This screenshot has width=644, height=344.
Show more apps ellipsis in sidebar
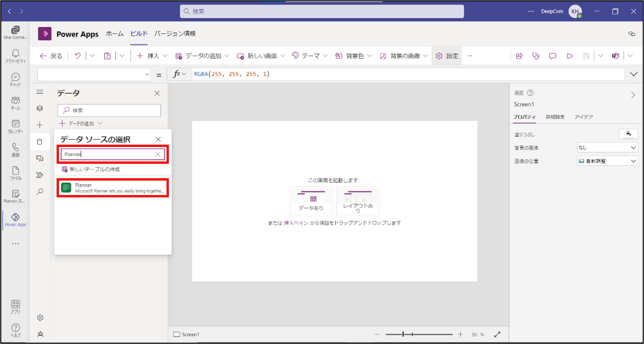pos(15,244)
